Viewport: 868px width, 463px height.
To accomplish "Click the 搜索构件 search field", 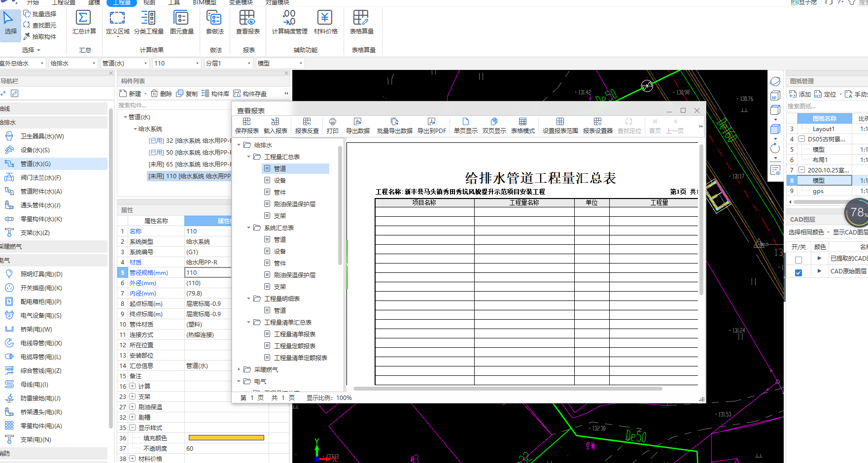I will click(x=174, y=105).
